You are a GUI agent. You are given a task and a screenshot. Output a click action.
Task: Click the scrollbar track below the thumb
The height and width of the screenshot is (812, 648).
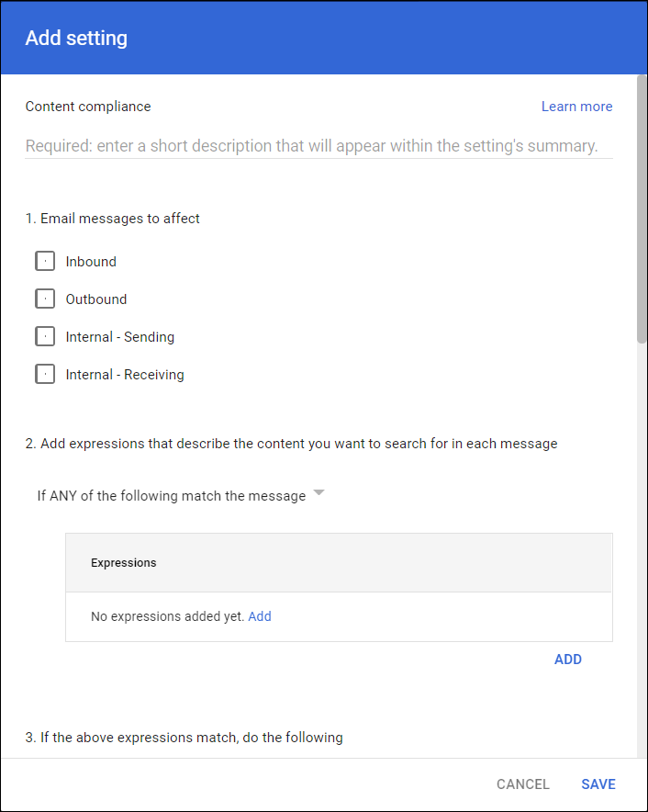coord(642,551)
